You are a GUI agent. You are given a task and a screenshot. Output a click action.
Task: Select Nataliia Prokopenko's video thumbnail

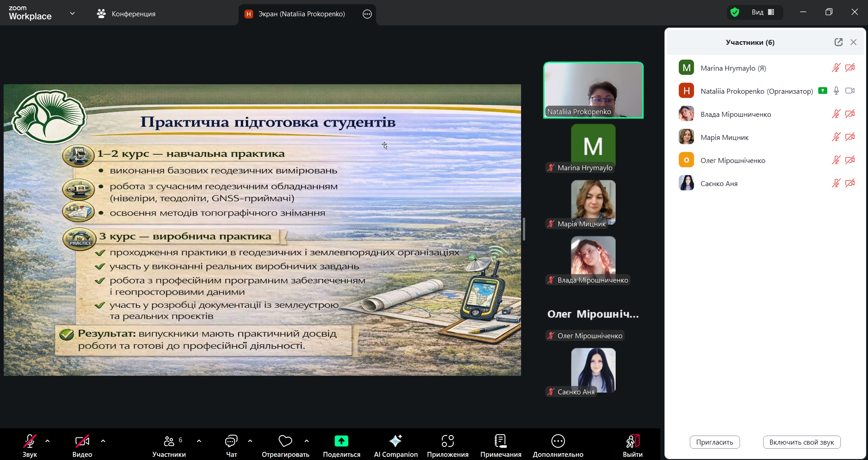pos(593,90)
